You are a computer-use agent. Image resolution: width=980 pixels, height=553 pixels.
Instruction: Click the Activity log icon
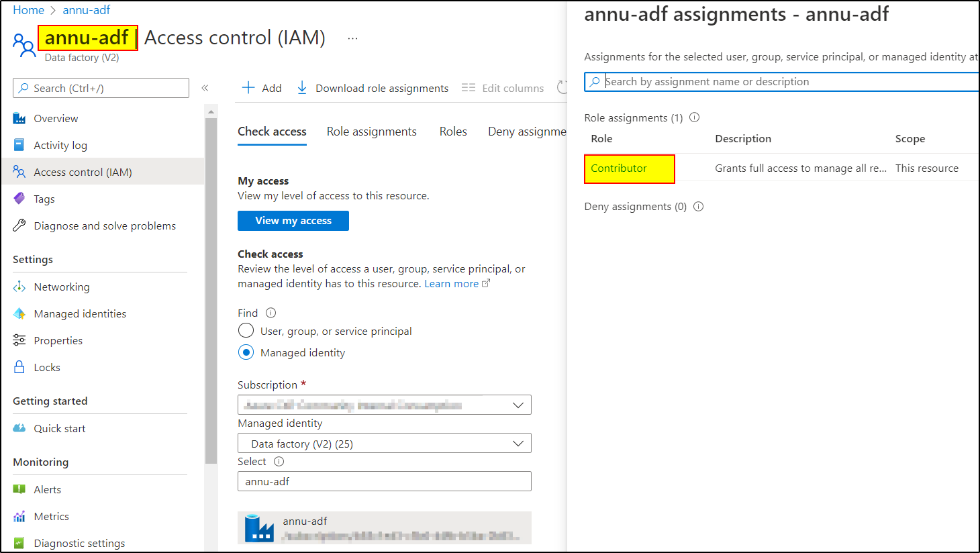(x=19, y=145)
